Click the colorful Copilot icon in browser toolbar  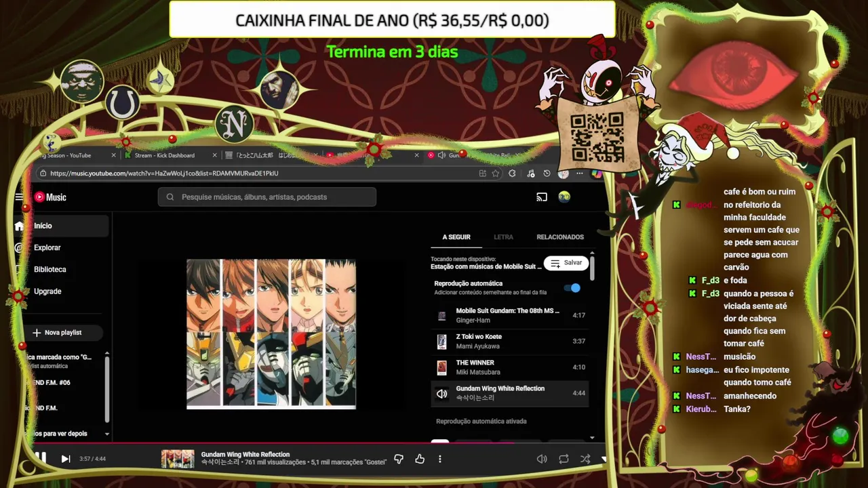click(x=596, y=174)
